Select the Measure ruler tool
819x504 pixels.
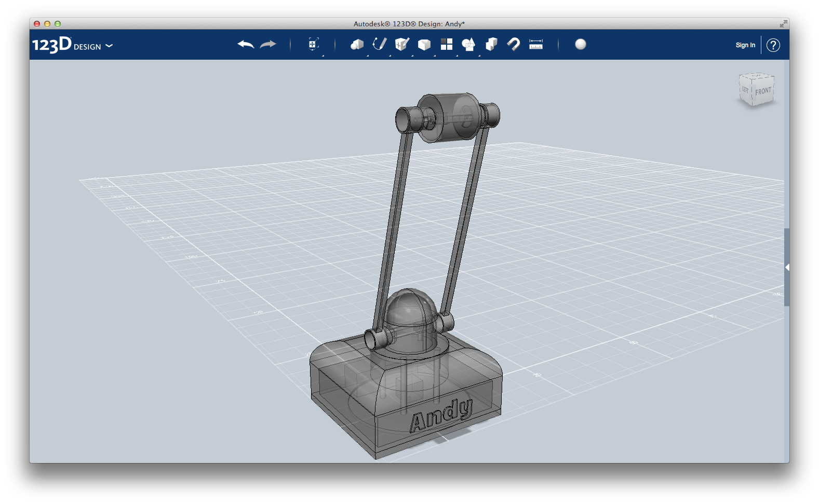point(536,45)
